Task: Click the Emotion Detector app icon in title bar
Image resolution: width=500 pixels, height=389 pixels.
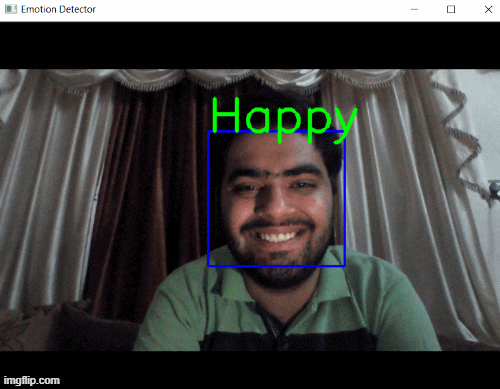Action: pyautogui.click(x=11, y=9)
